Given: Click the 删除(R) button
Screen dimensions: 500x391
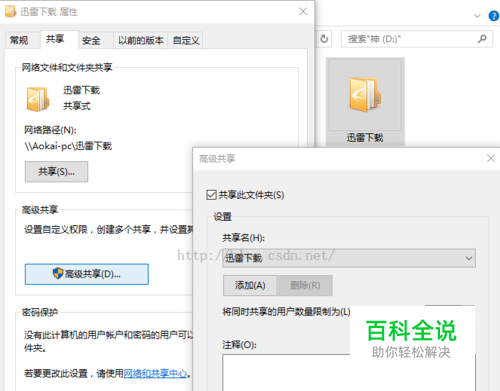Looking at the screenshot, I should 305,285.
